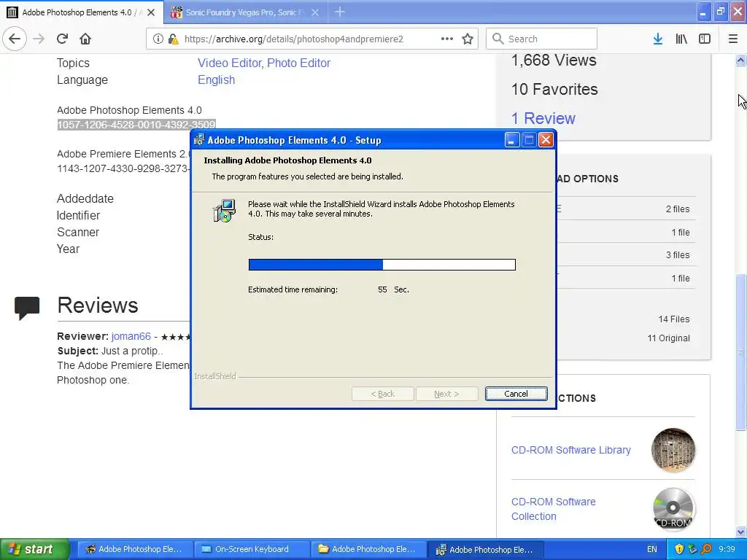Open the 1 Review link
This screenshot has height=560, width=747.
(543, 118)
